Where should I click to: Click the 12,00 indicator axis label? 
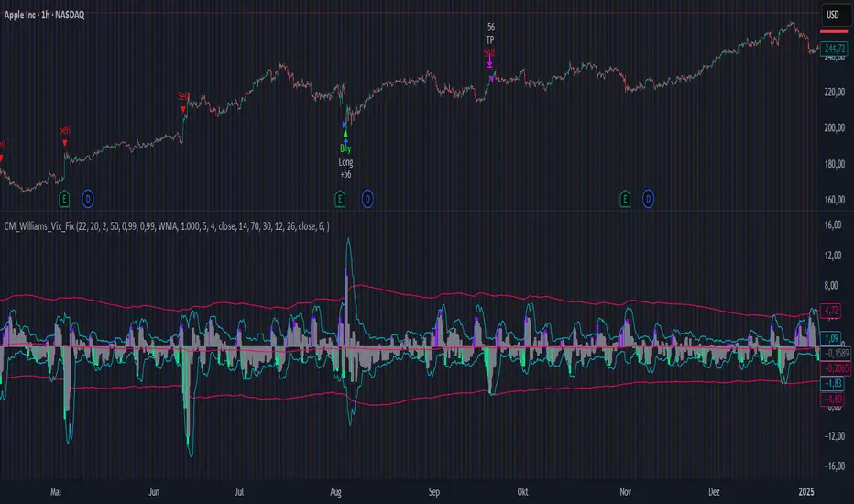coord(833,256)
